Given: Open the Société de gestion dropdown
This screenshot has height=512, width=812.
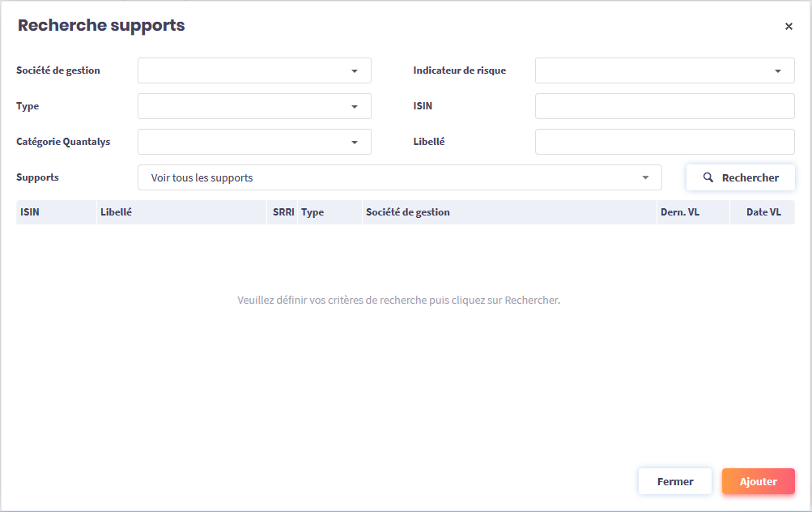Looking at the screenshot, I should 254,70.
